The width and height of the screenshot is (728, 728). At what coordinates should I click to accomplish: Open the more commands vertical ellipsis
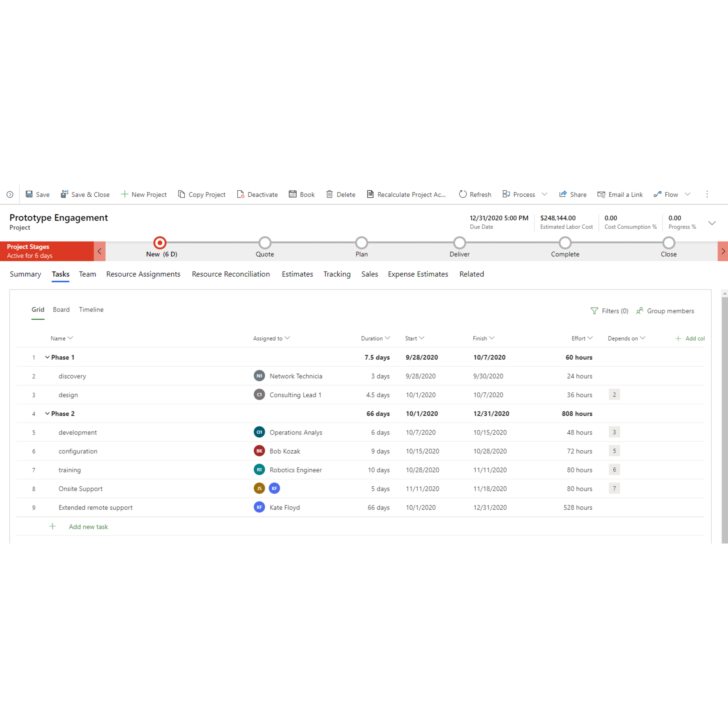pos(707,194)
